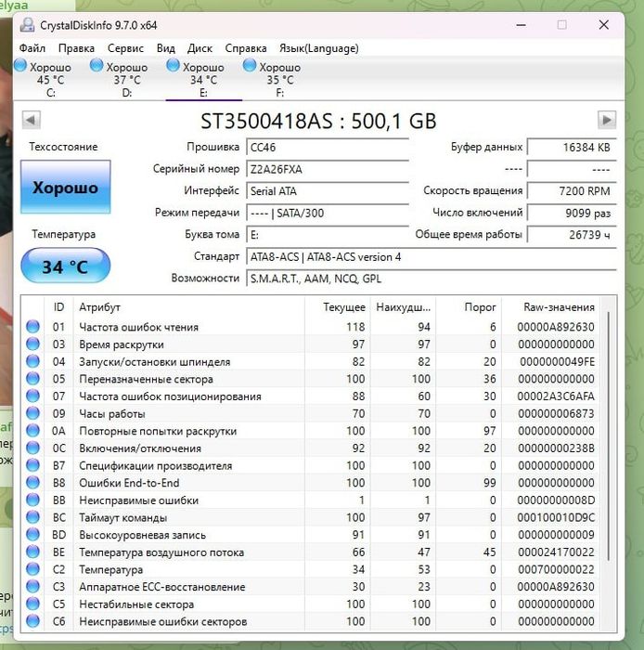Click the Порог column header
The width and height of the screenshot is (644, 650).
click(x=469, y=307)
